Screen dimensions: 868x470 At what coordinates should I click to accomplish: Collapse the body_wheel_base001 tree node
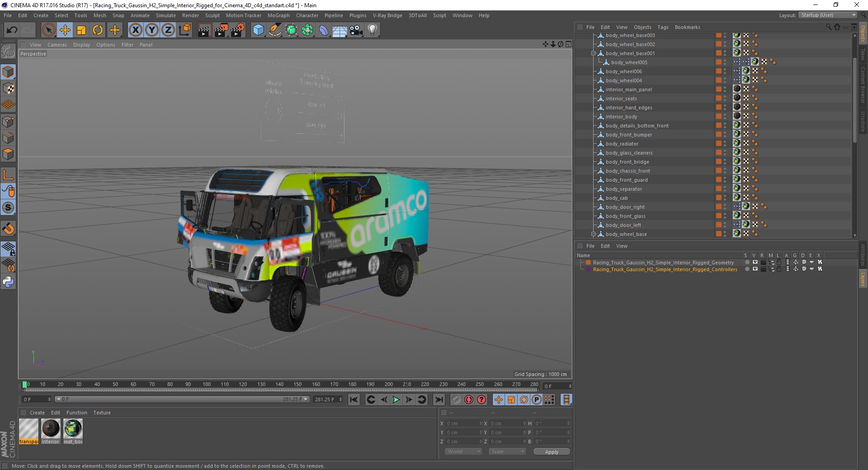[594, 53]
